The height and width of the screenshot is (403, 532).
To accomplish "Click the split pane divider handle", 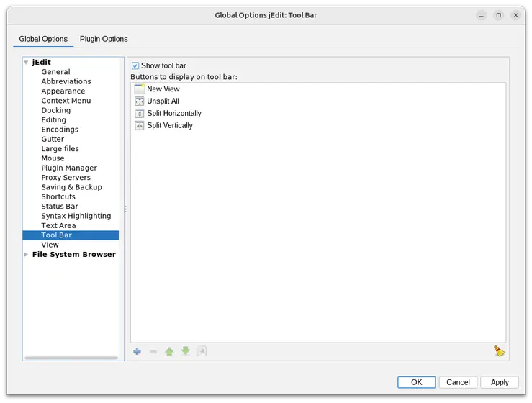I will pyautogui.click(x=126, y=209).
